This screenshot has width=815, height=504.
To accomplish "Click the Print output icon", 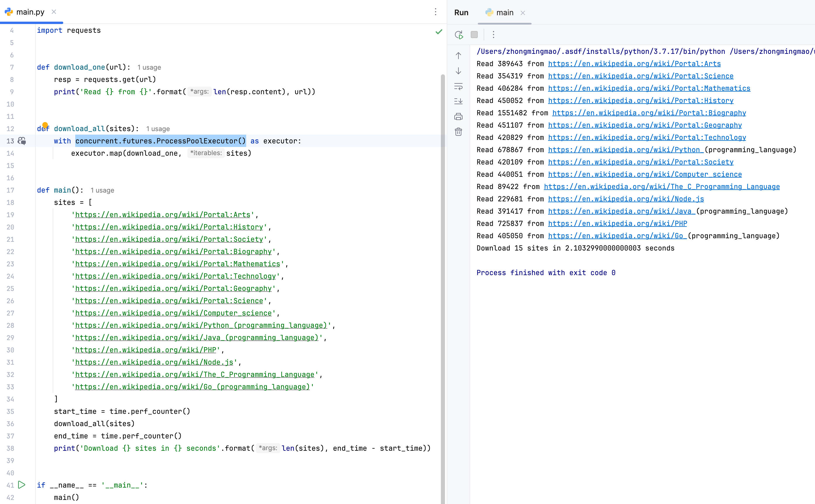I will 458,117.
